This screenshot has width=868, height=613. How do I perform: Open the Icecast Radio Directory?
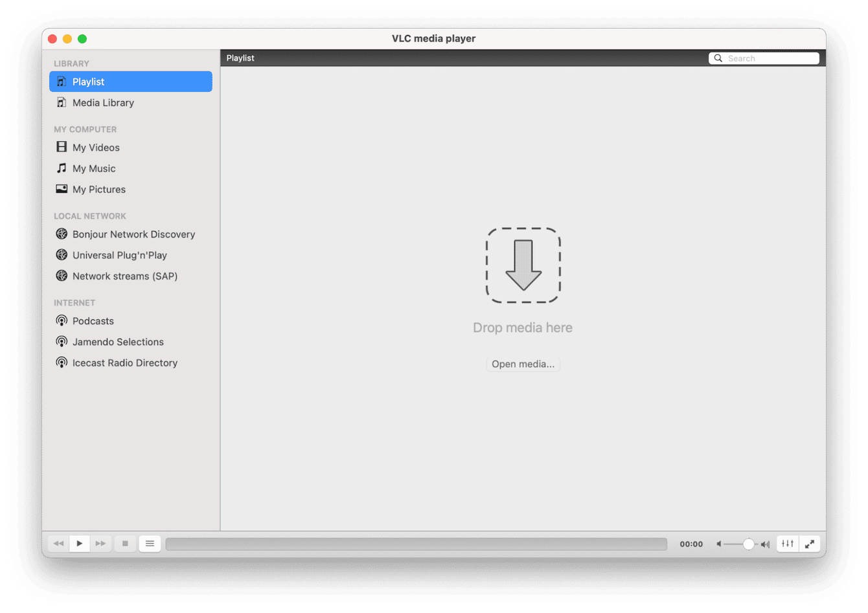point(124,362)
